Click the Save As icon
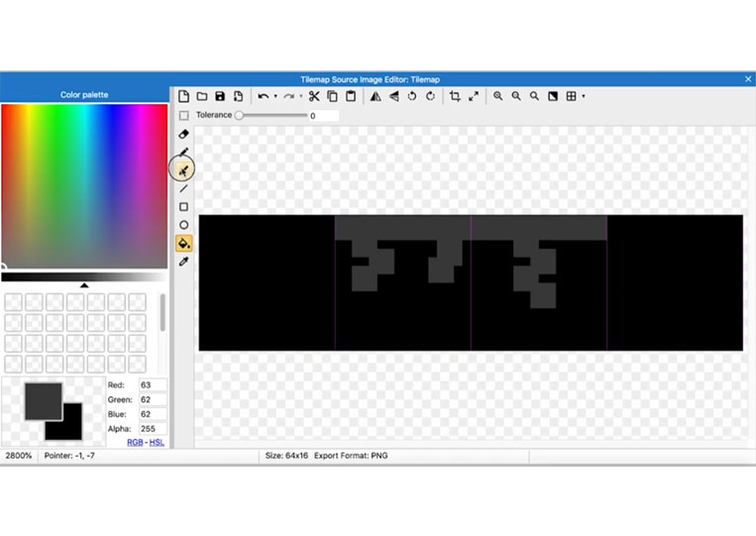Screen dimensions: 756x536 238,96
